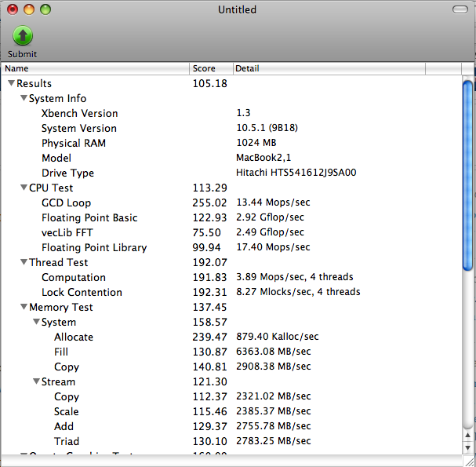The width and height of the screenshot is (476, 467).
Task: Click the 2.92 Gflop/sec detail
Action: [271, 217]
